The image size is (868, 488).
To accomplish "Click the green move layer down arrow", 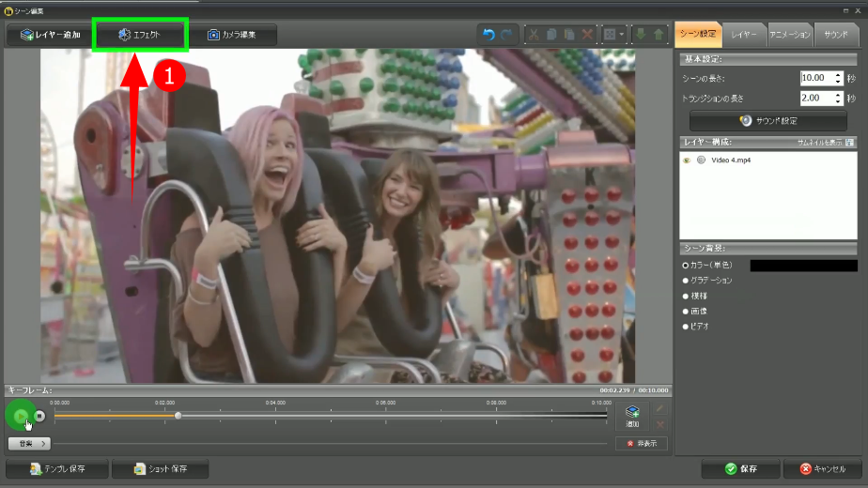I will point(642,35).
